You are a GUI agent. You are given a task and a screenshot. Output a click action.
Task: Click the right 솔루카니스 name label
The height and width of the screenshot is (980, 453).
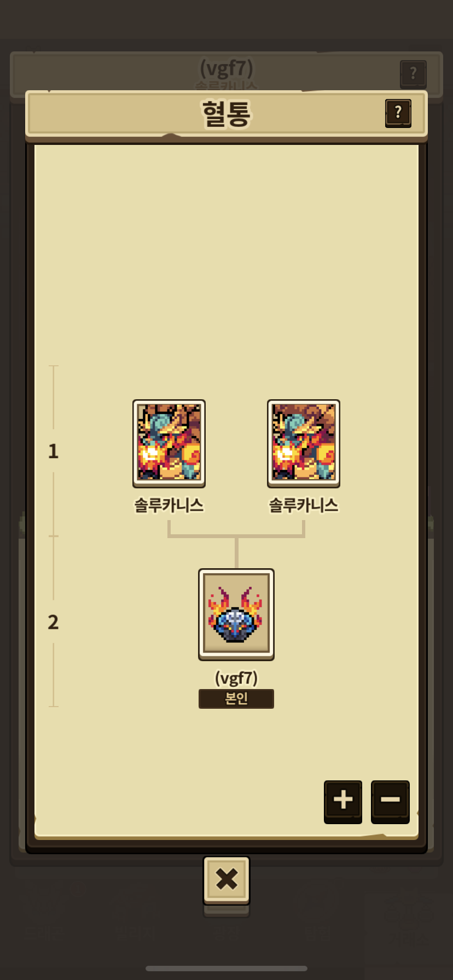tap(304, 505)
